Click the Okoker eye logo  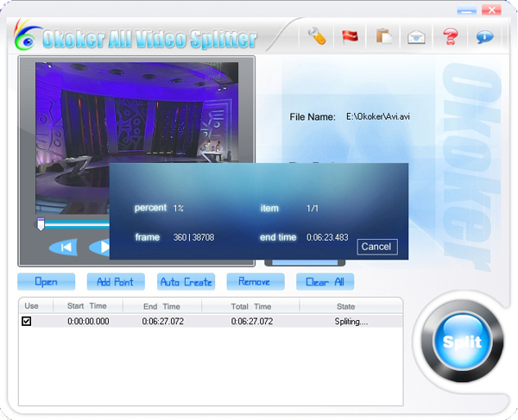[x=27, y=37]
